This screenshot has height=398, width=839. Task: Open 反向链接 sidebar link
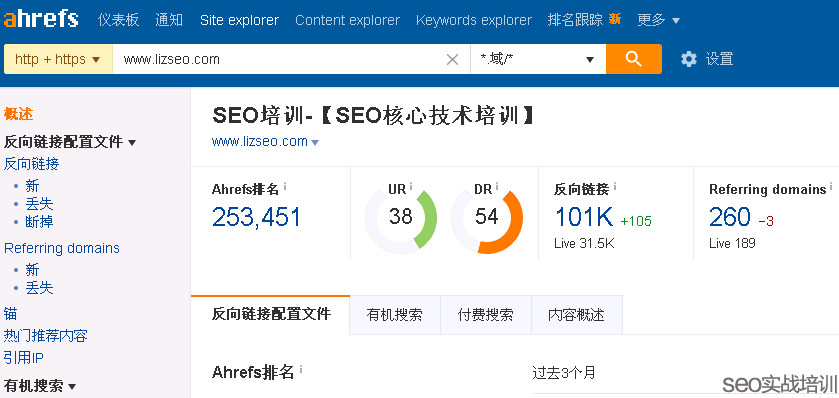32,164
